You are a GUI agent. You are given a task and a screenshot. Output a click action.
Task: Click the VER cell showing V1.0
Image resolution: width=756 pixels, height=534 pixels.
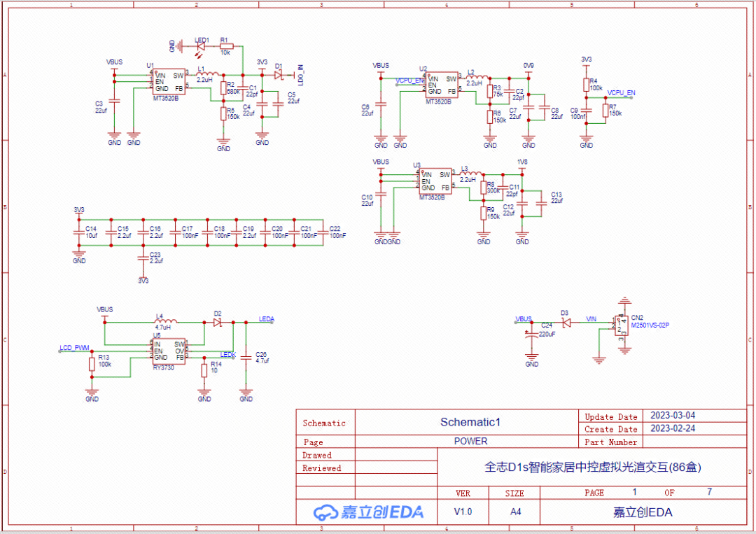pyautogui.click(x=463, y=512)
